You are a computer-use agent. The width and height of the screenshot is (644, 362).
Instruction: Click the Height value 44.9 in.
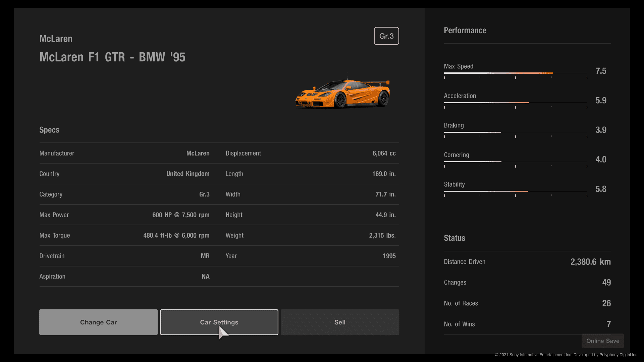(x=385, y=215)
